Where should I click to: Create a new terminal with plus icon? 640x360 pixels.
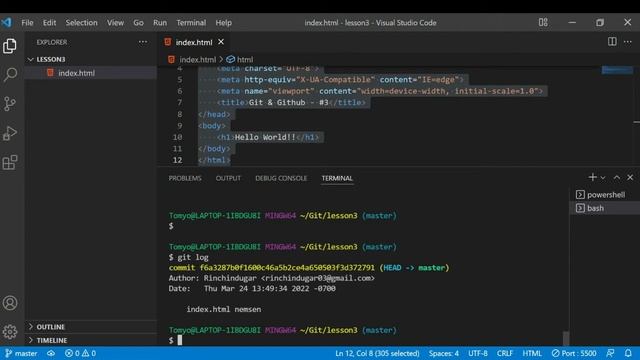click(592, 177)
